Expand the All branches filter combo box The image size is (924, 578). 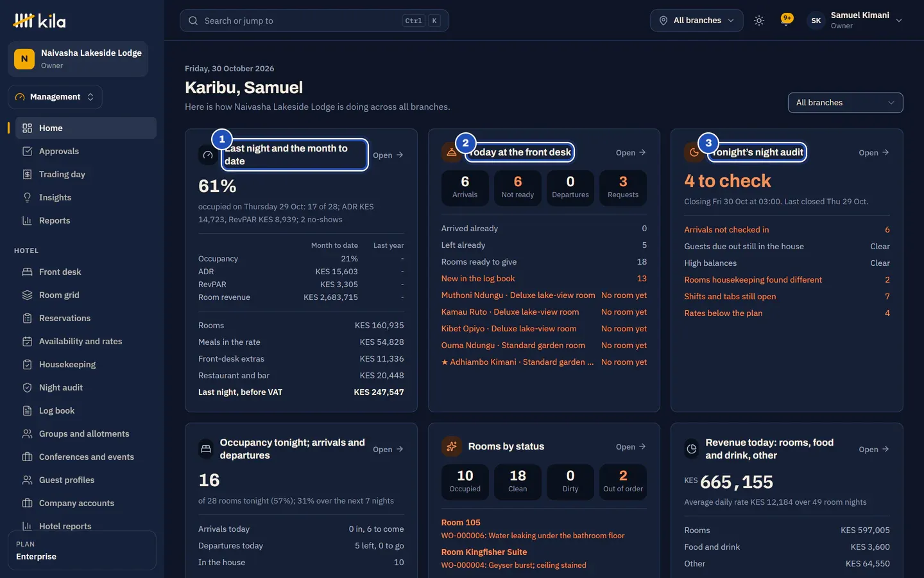pyautogui.click(x=845, y=103)
